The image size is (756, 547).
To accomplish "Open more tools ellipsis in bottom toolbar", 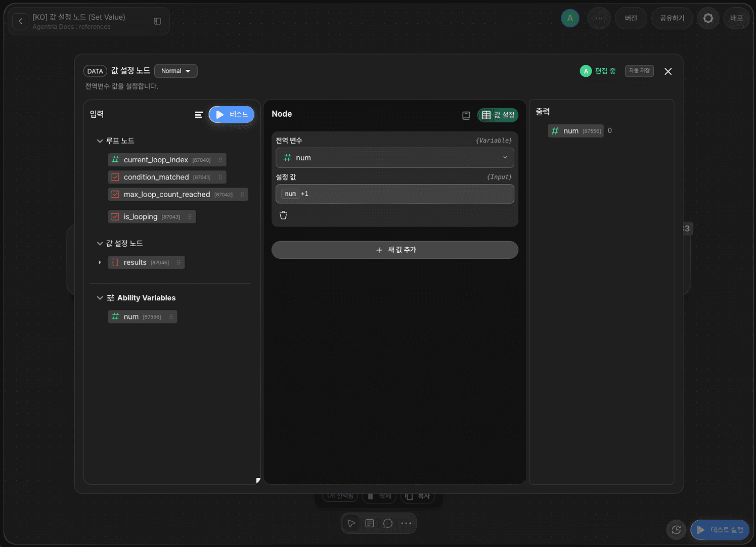I will point(406,523).
